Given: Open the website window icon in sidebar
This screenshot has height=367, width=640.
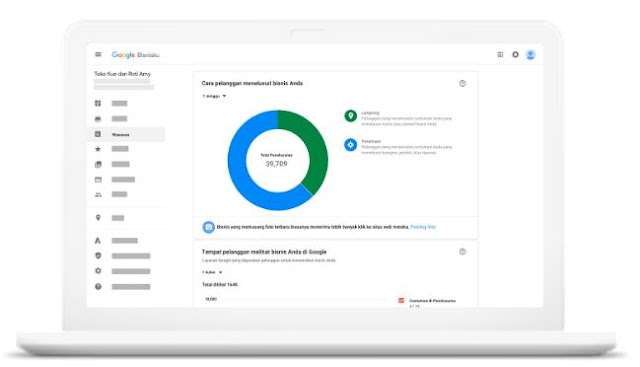Looking at the screenshot, I should [98, 180].
